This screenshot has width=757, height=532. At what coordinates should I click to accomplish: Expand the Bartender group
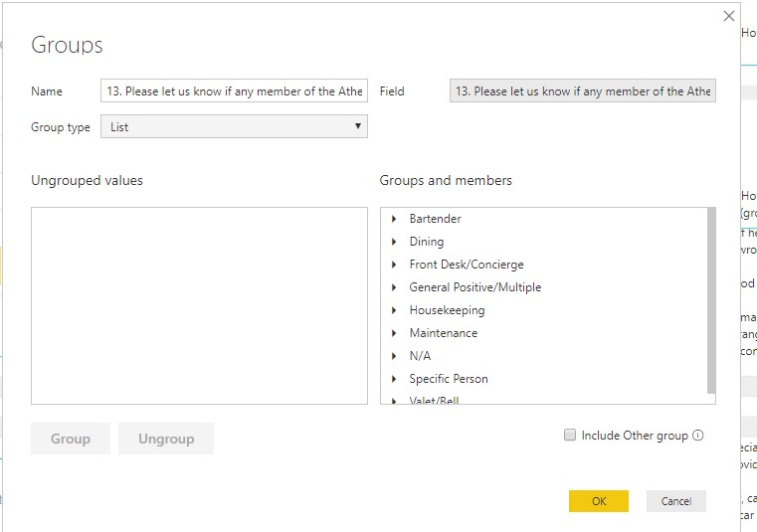[x=394, y=219]
